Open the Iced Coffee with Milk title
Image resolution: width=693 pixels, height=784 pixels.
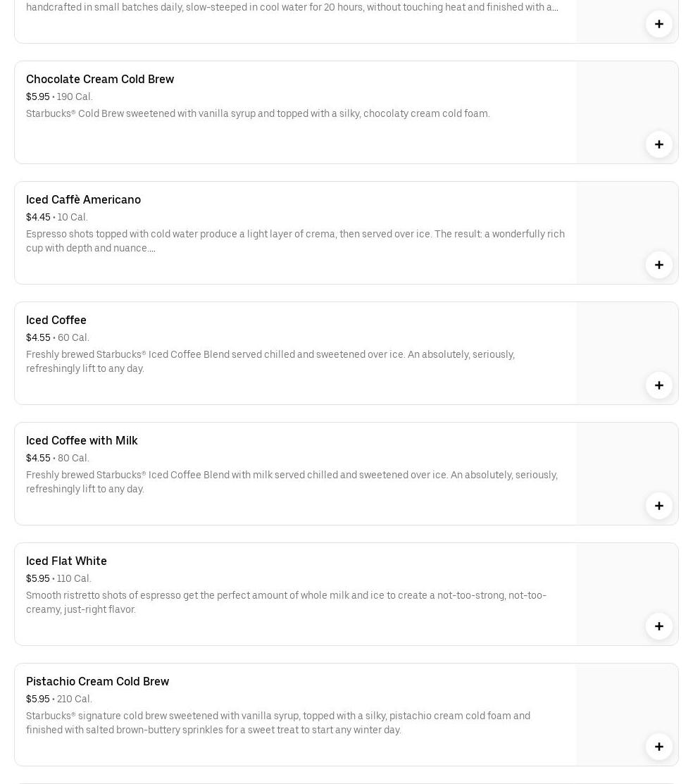82,440
